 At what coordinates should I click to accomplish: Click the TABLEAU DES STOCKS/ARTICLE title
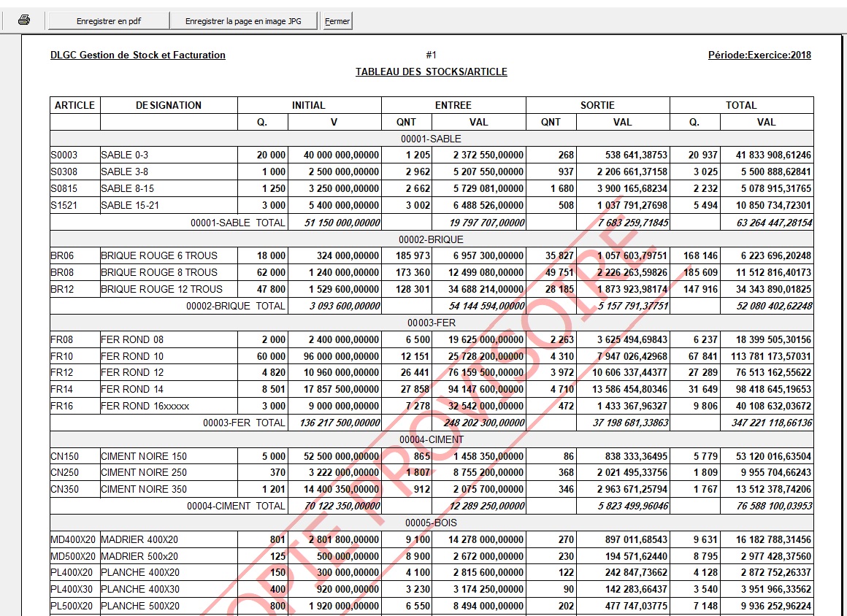pos(431,72)
